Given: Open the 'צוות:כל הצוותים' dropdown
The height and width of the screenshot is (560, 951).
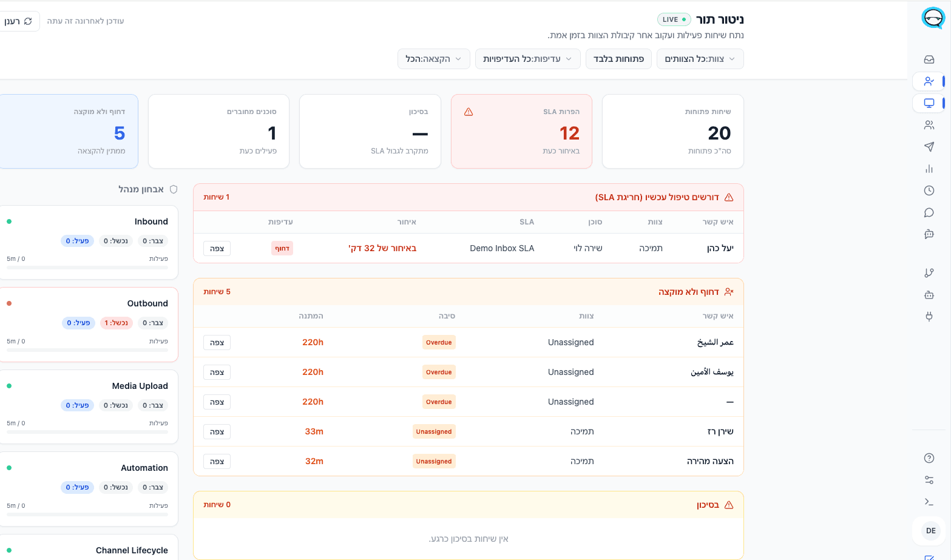Looking at the screenshot, I should tap(700, 59).
